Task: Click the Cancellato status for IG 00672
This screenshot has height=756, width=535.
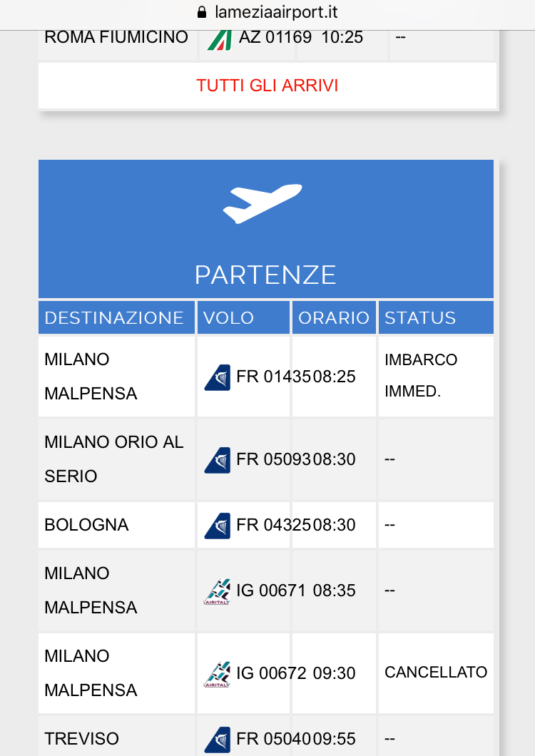Action: 436,673
